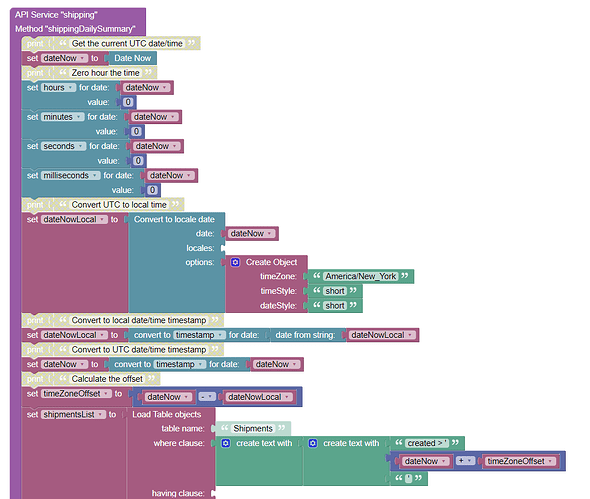Open the plus operator dropdown
The image size is (590, 499).
pos(465,461)
